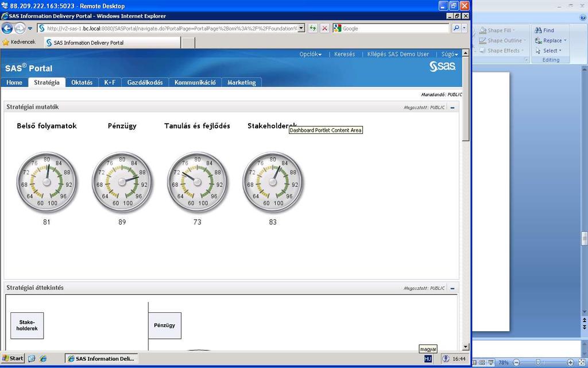The image size is (588, 368).
Task: Click the SAS logo in portal banner
Action: [443, 67]
